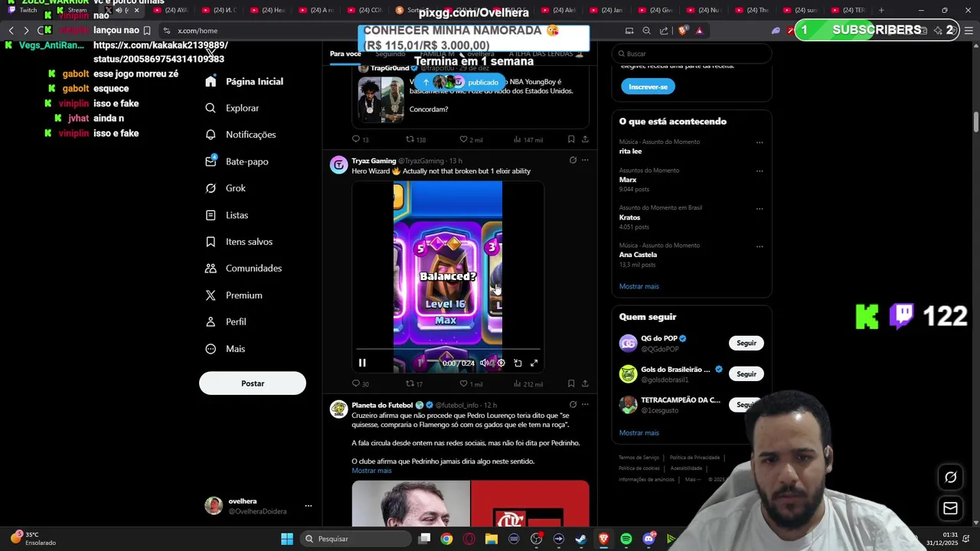
Task: Open video settings gear
Action: [501, 363]
